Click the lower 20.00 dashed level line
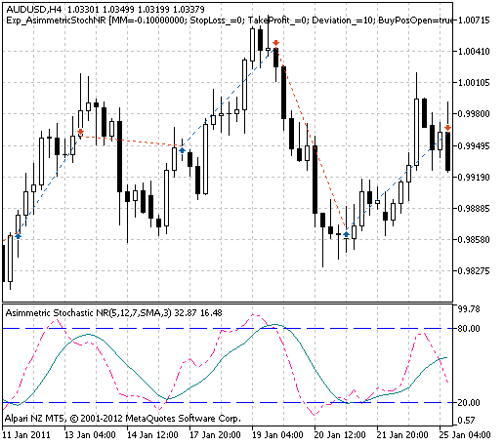Image resolution: width=504 pixels, height=446 pixels. pos(228,402)
